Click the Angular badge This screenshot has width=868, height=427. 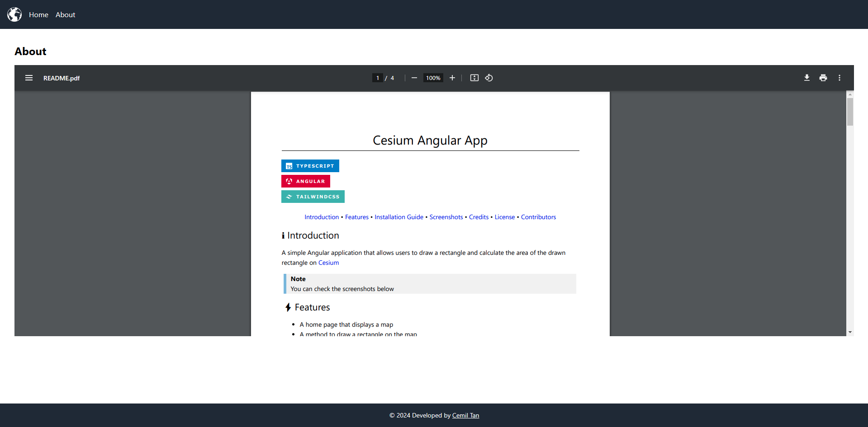point(306,181)
